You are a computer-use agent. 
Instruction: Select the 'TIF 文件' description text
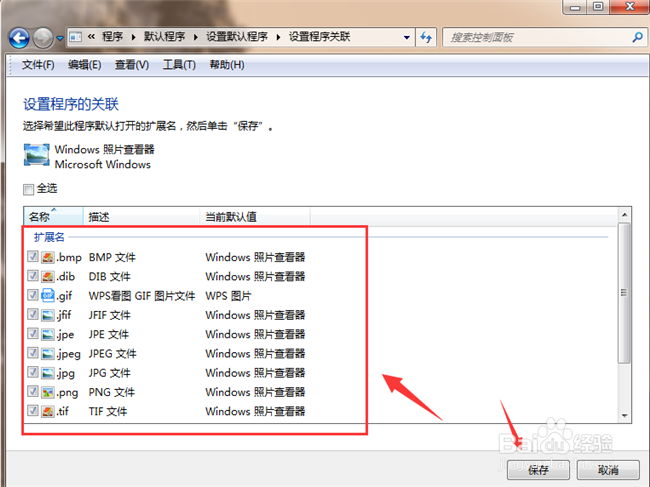coord(108,411)
